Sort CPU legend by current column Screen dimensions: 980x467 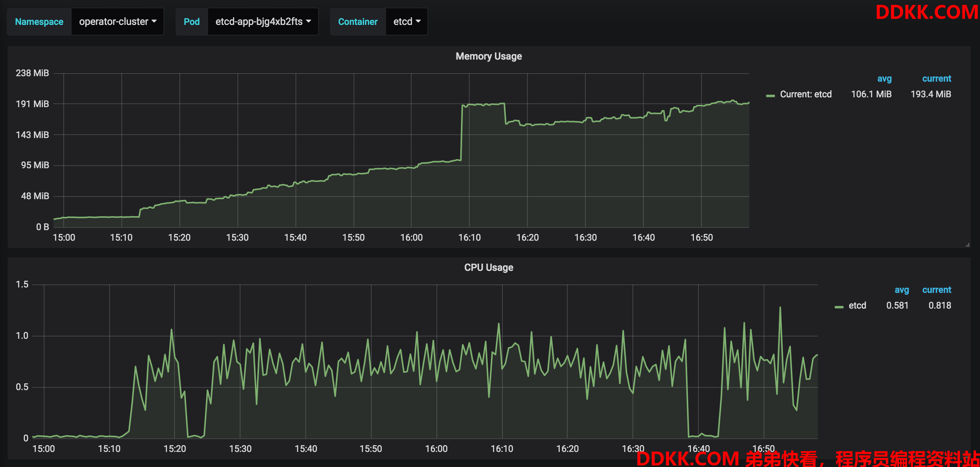click(x=936, y=290)
